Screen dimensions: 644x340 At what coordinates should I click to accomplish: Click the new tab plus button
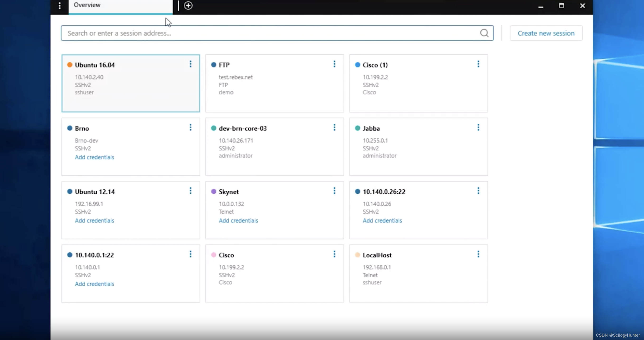pos(188,5)
